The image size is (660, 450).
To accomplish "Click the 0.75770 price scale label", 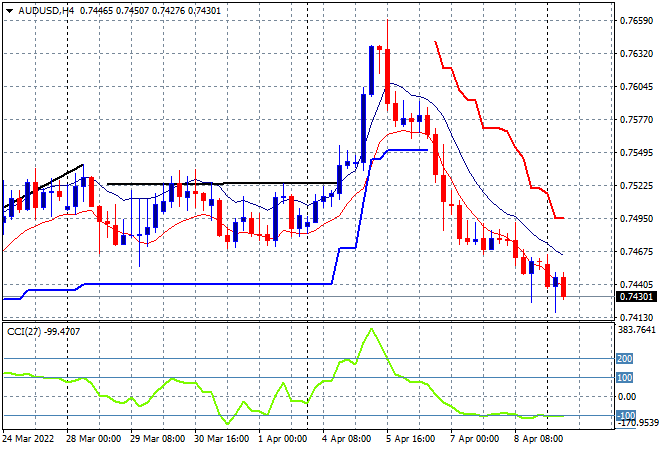I will (636, 120).
